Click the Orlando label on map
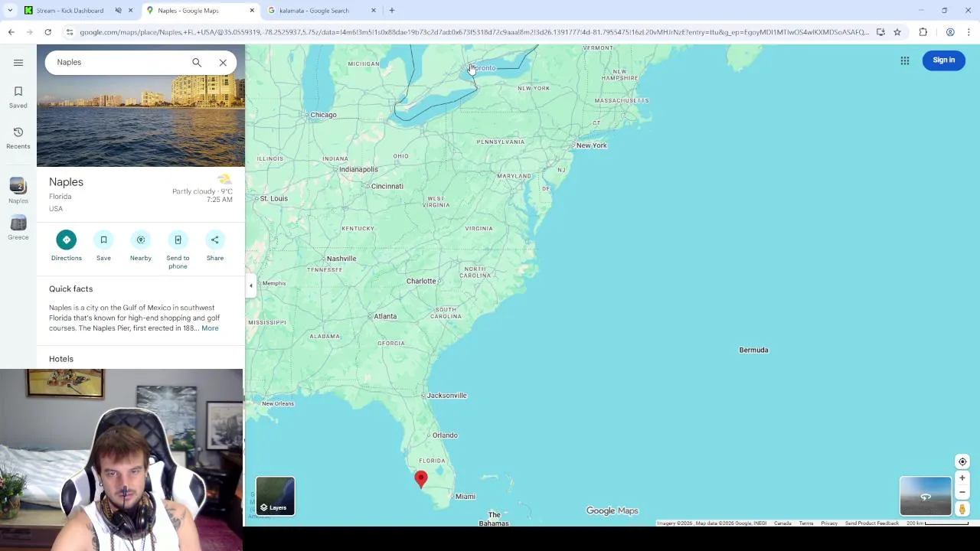The height and width of the screenshot is (551, 980). tap(445, 435)
